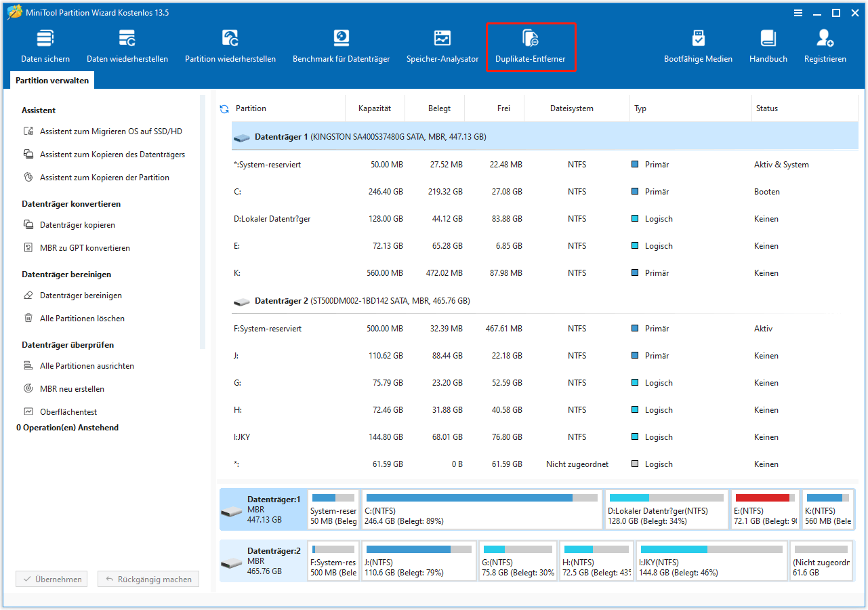The width and height of the screenshot is (868, 610).
Task: Click the Übernehmen button
Action: [x=51, y=578]
